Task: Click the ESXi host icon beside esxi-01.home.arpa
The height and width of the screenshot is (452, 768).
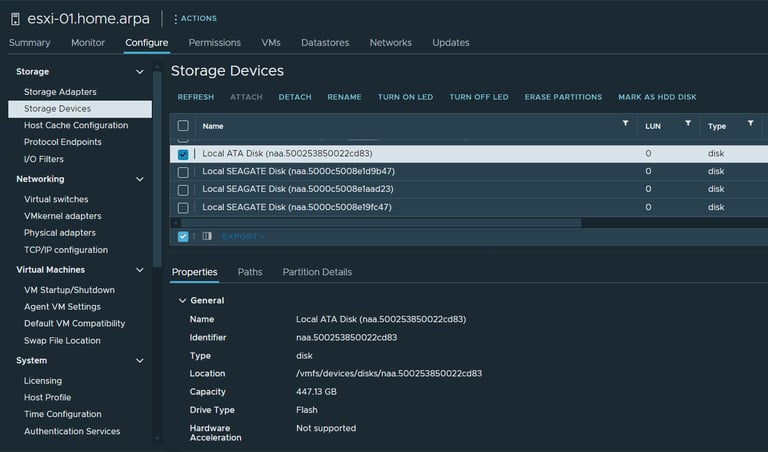Action: click(15, 18)
